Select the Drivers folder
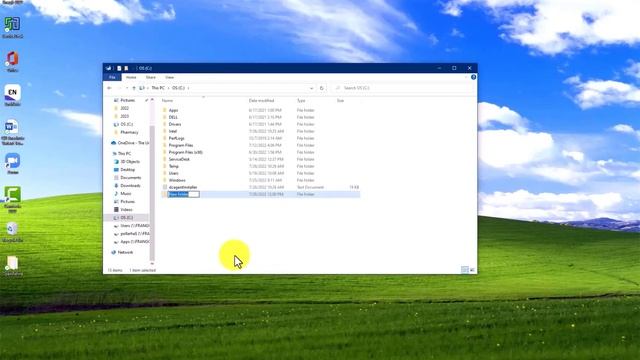This screenshot has width=640, height=360. (x=175, y=124)
